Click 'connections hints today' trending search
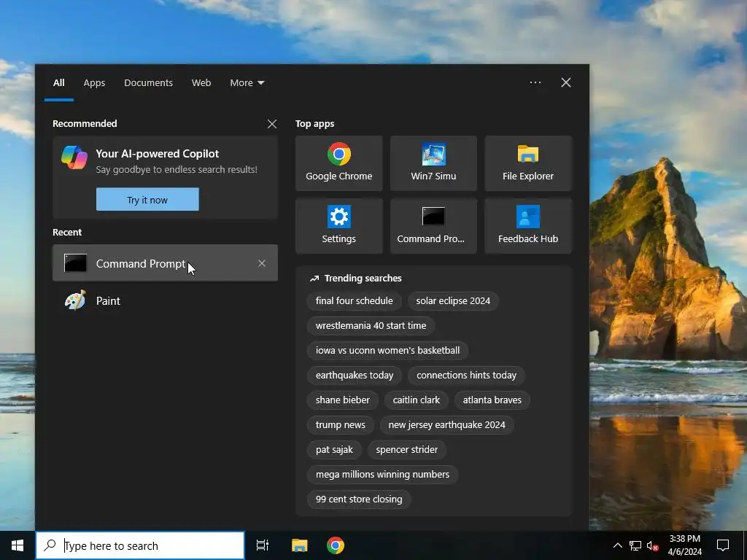 (x=466, y=376)
